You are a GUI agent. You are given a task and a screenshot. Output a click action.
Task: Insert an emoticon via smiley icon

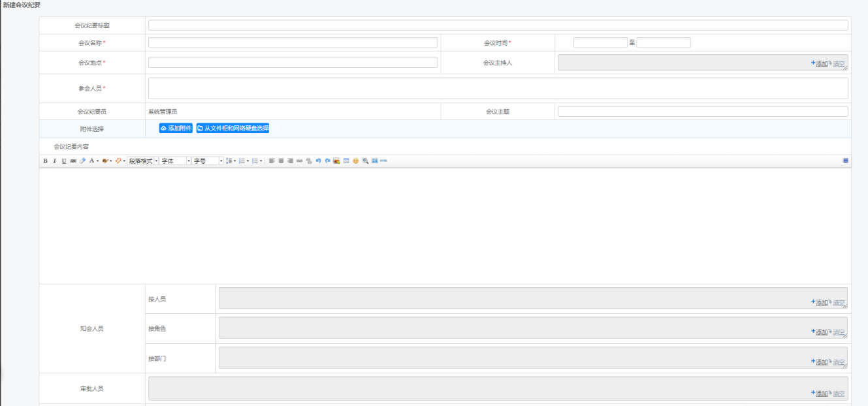tap(356, 161)
